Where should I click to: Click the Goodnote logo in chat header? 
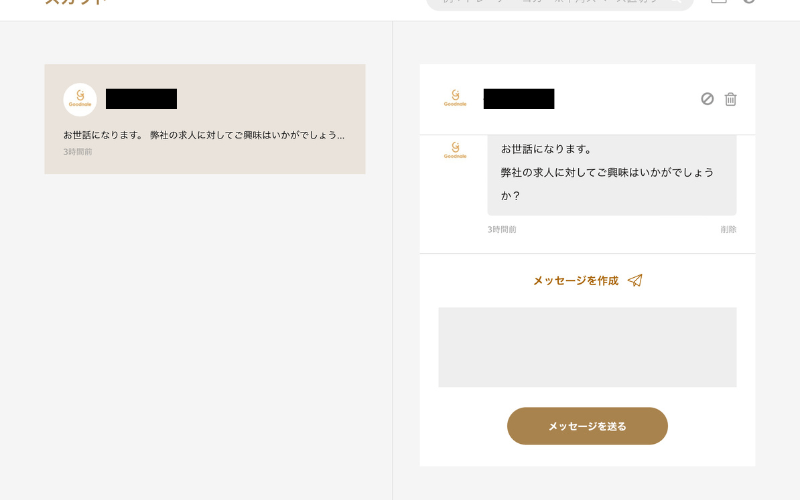pyautogui.click(x=455, y=99)
